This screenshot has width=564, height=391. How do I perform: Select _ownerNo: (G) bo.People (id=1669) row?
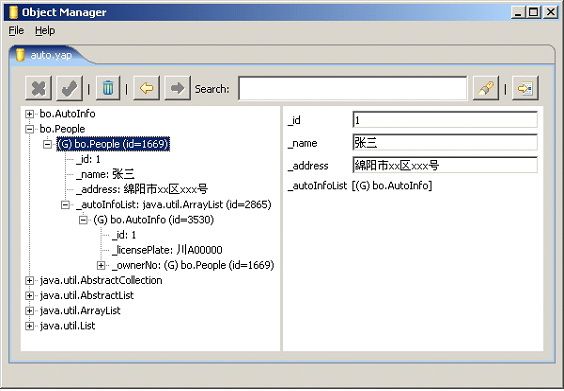(193, 265)
